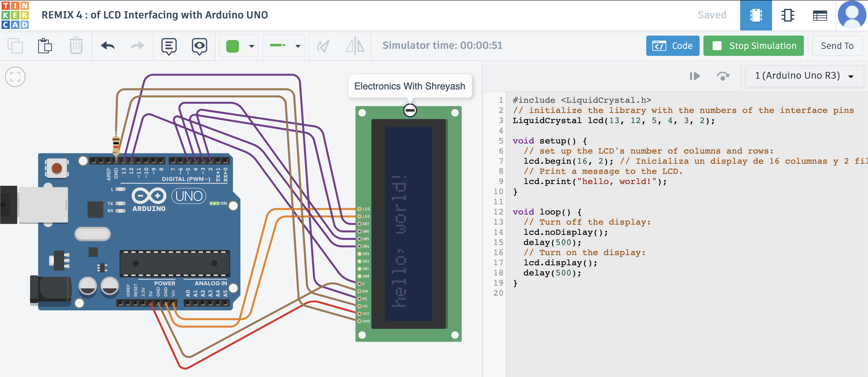Click the Copy icon in toolbar
868x377 pixels.
click(15, 46)
